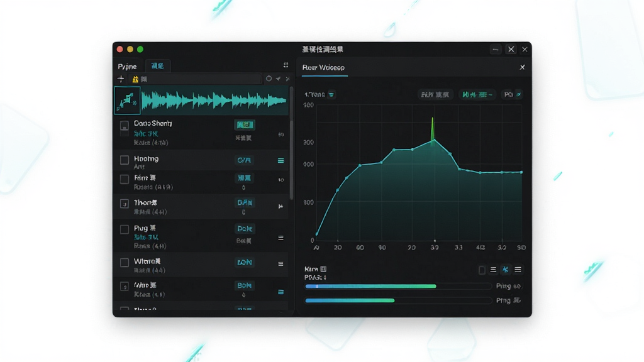Toggle the checkbox in the Wiro row
Viewport: 644px width, 362px height.
pyautogui.click(x=125, y=287)
